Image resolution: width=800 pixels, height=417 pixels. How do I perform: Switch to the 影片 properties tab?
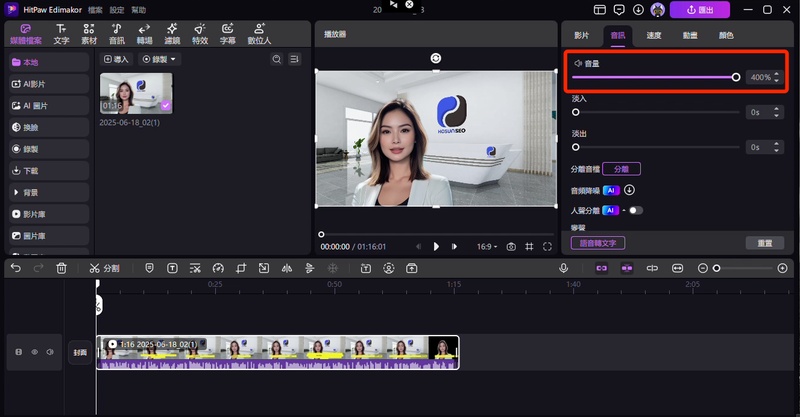(582, 35)
